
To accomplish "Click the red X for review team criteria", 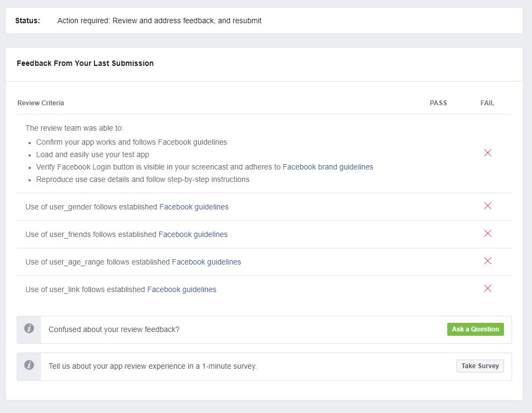I will pos(488,153).
